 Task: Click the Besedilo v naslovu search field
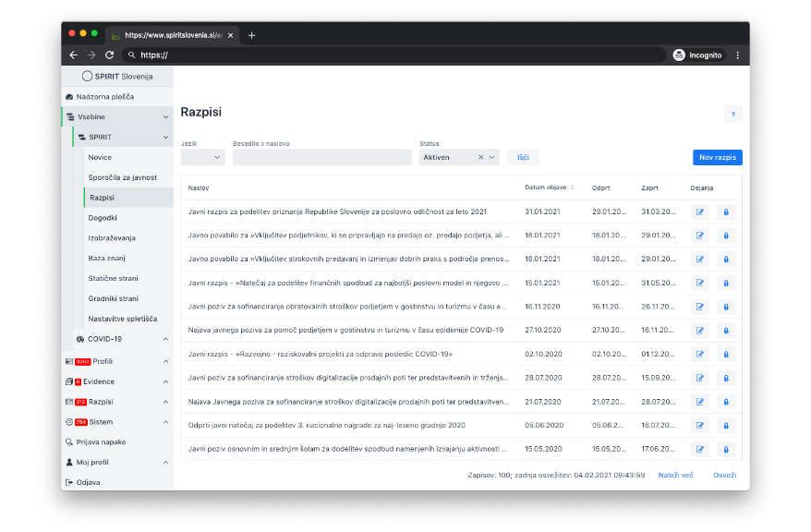[x=321, y=158]
